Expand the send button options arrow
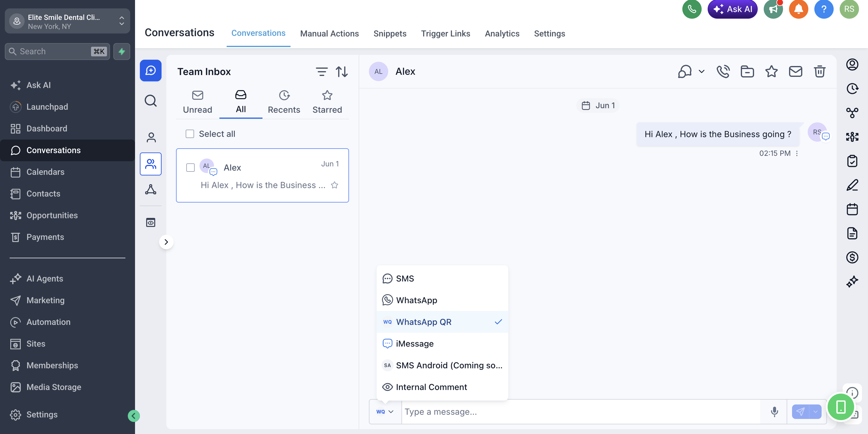The image size is (868, 434). [815, 411]
